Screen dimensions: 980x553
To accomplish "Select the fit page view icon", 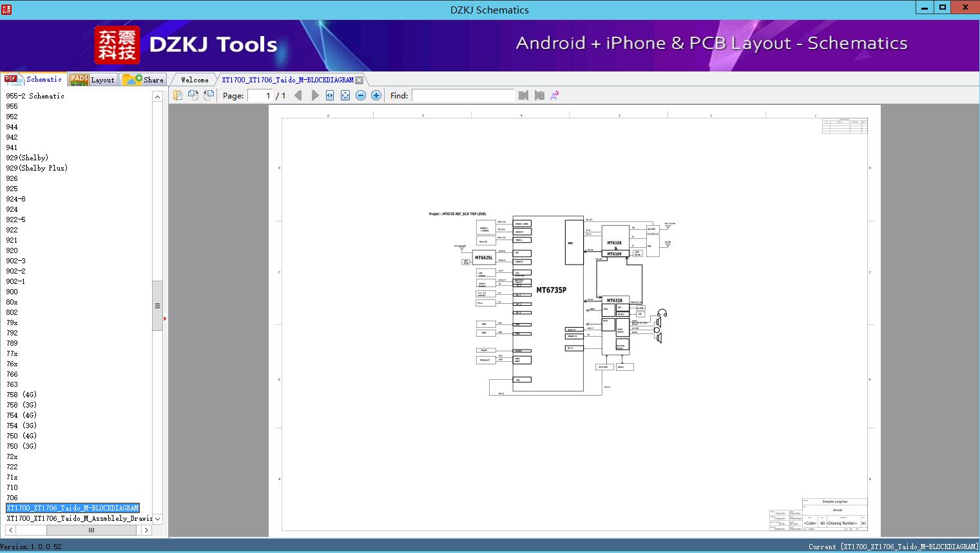I will point(345,95).
